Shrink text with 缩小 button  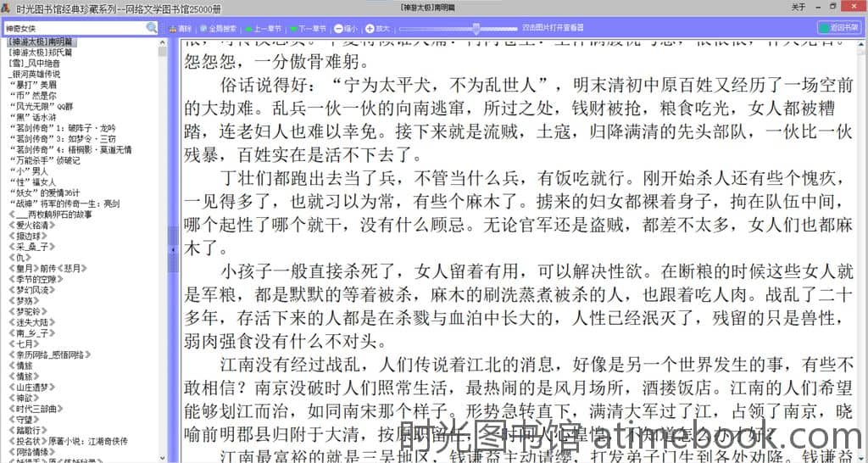[x=345, y=28]
